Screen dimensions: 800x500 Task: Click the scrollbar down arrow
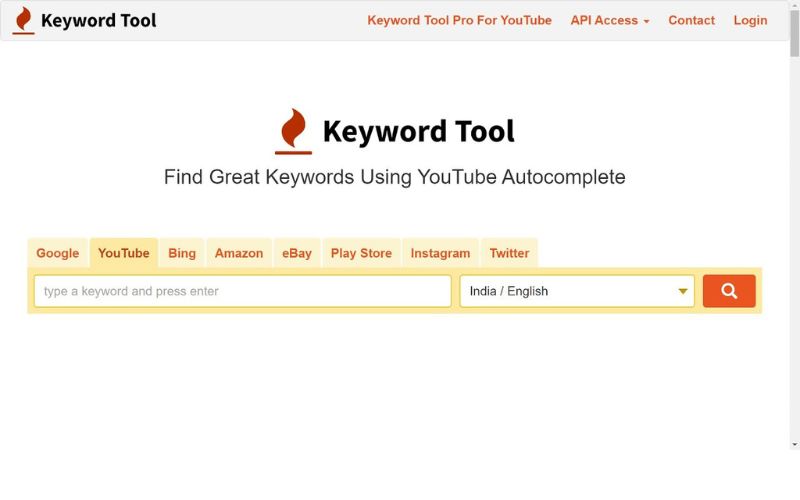tap(794, 445)
